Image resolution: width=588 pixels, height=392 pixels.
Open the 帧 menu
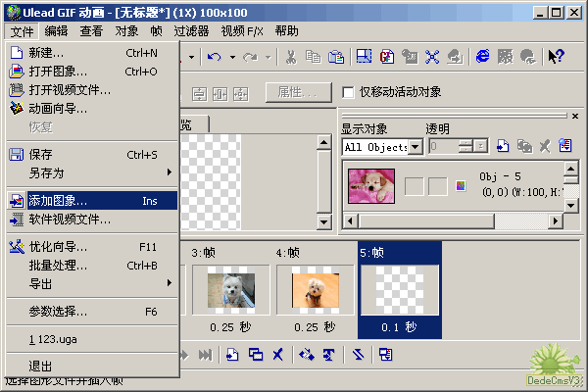pos(156,31)
